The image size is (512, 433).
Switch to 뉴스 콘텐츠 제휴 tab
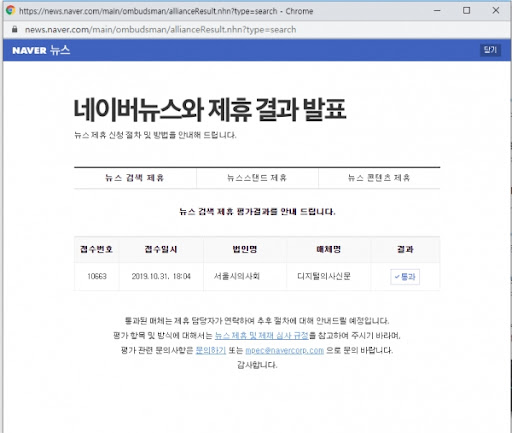(x=379, y=178)
